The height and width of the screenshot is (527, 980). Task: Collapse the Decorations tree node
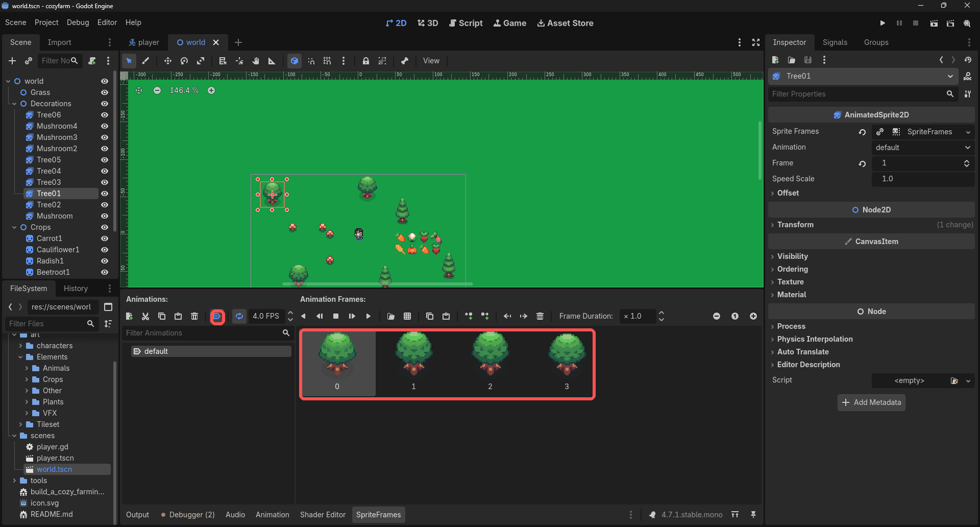coord(14,104)
